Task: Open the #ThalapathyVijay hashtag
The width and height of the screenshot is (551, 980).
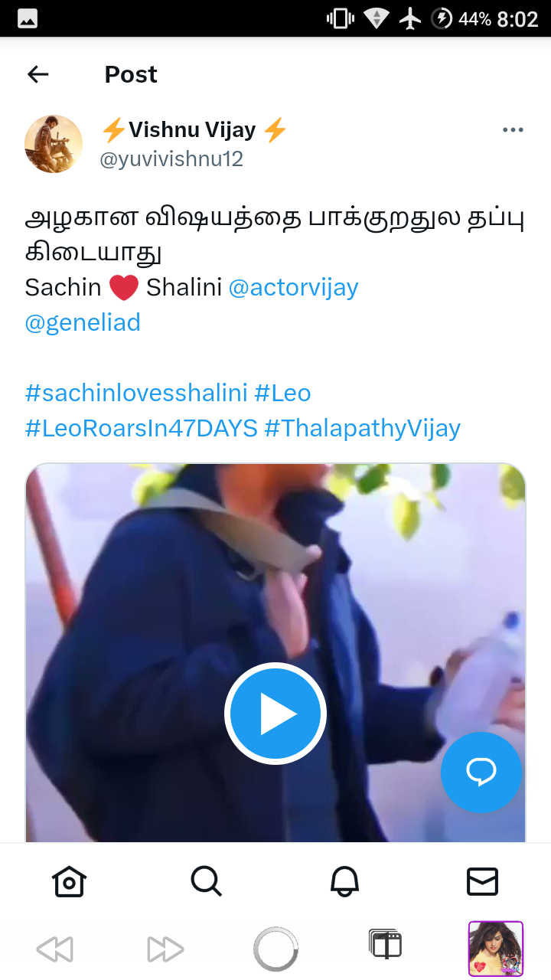Action: click(363, 428)
